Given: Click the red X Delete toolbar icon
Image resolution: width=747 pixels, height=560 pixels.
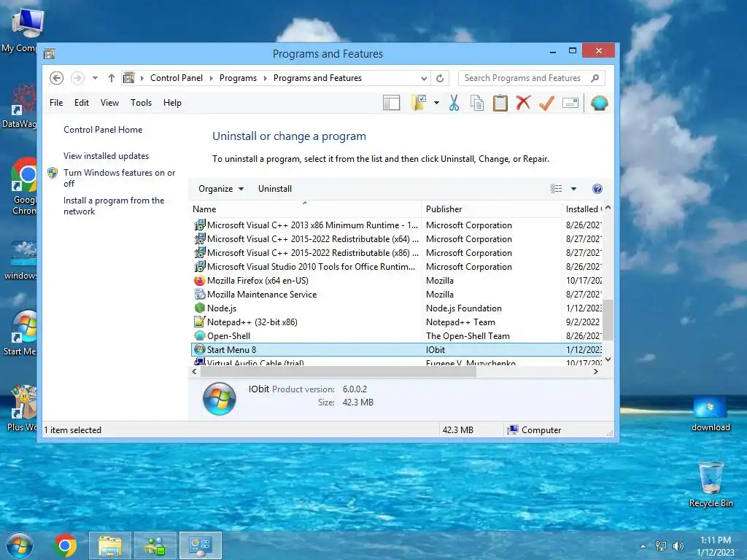Looking at the screenshot, I should [523, 102].
